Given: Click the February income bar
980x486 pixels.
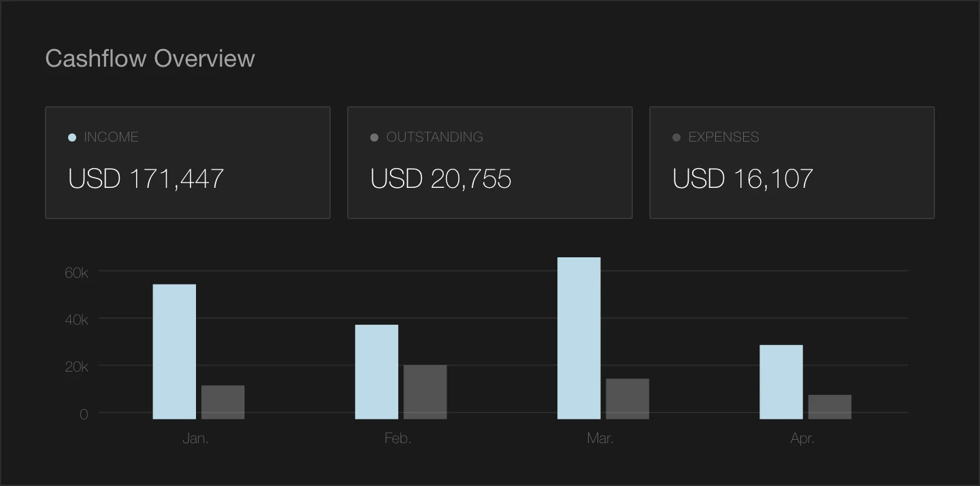Looking at the screenshot, I should point(376,372).
